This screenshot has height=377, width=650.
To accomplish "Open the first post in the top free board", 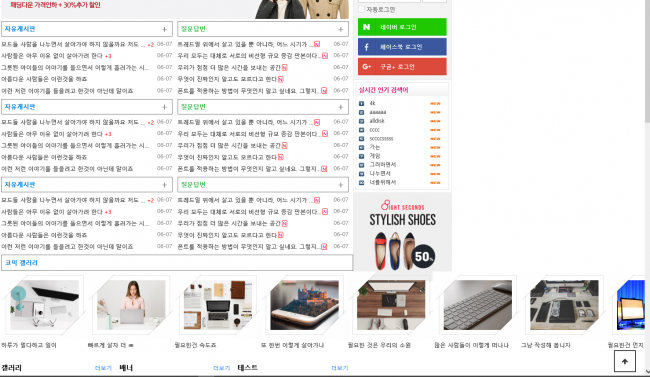I will pyautogui.click(x=73, y=44).
